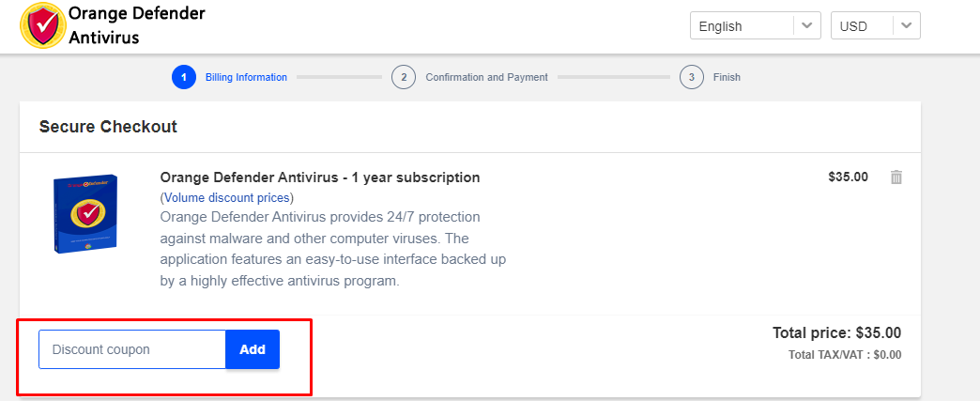This screenshot has width=980, height=401.
Task: Click the product title 1 year subscription
Action: coord(320,177)
